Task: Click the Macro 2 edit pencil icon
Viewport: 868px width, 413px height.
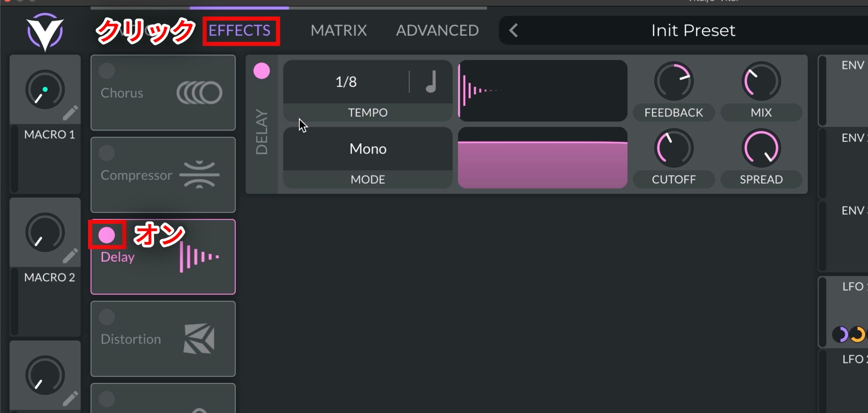Action: pos(70,255)
